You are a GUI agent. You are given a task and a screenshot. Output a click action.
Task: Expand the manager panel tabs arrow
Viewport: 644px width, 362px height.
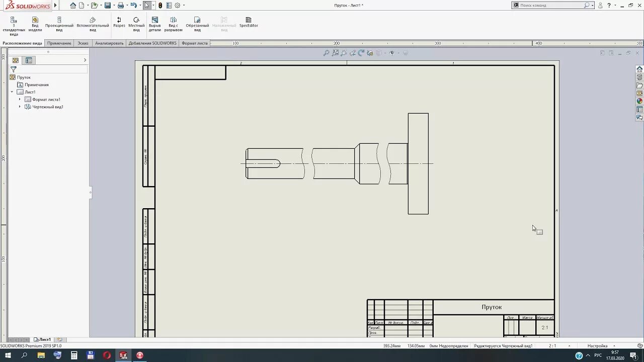[85, 60]
